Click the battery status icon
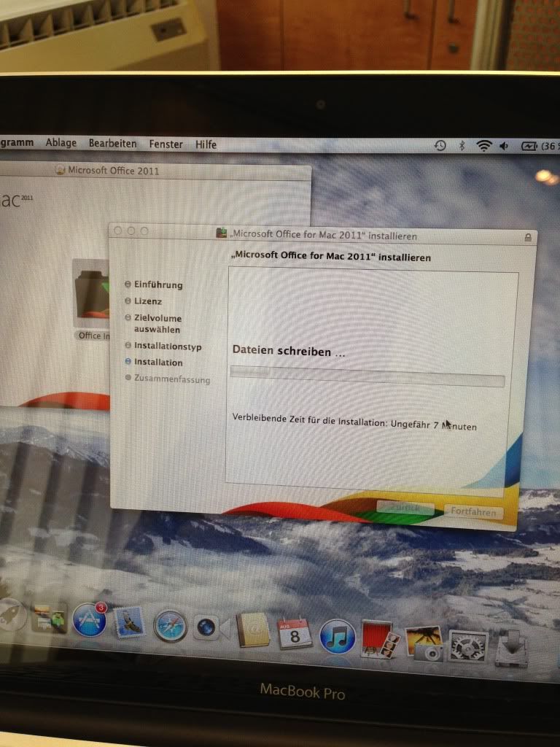Image resolution: width=560 pixels, height=747 pixels. [x=529, y=146]
